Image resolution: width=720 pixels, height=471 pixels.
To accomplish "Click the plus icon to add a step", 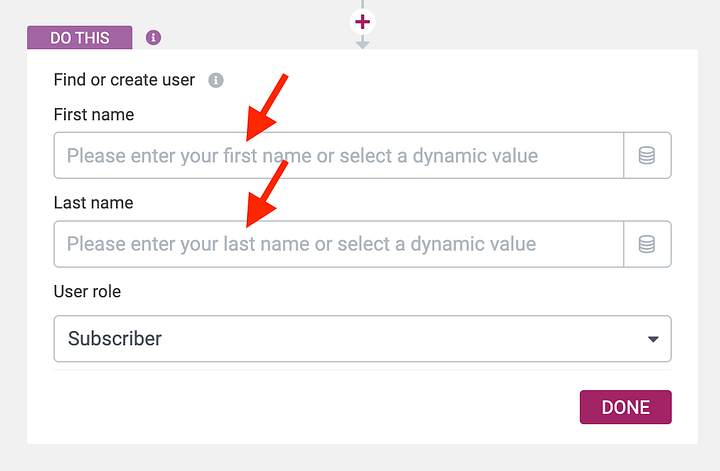I will (x=363, y=22).
